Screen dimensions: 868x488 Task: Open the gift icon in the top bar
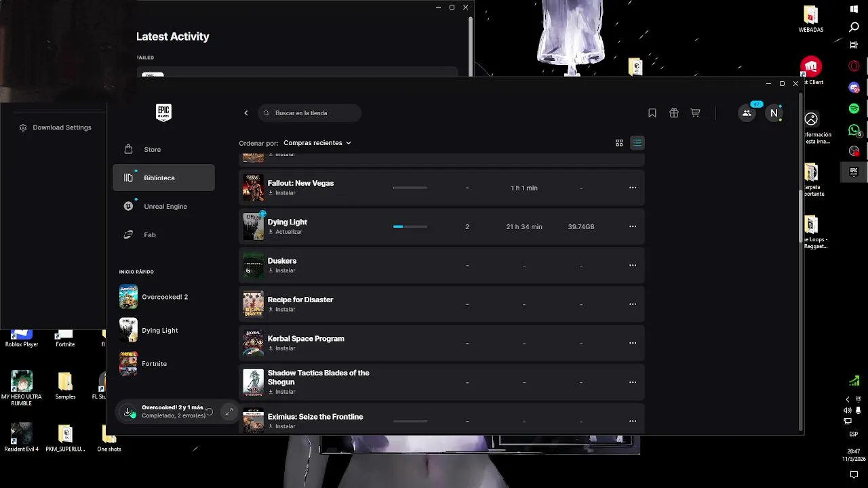click(674, 113)
